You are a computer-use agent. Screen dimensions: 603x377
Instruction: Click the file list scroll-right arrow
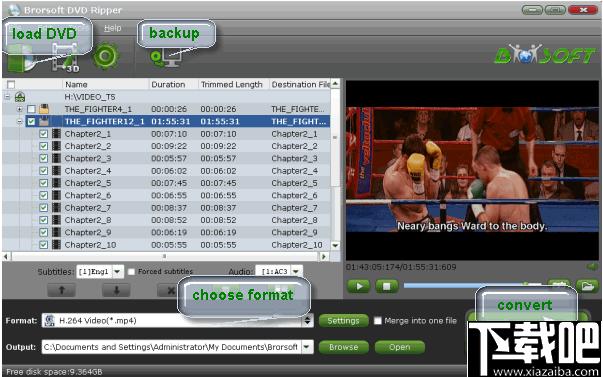(324, 256)
